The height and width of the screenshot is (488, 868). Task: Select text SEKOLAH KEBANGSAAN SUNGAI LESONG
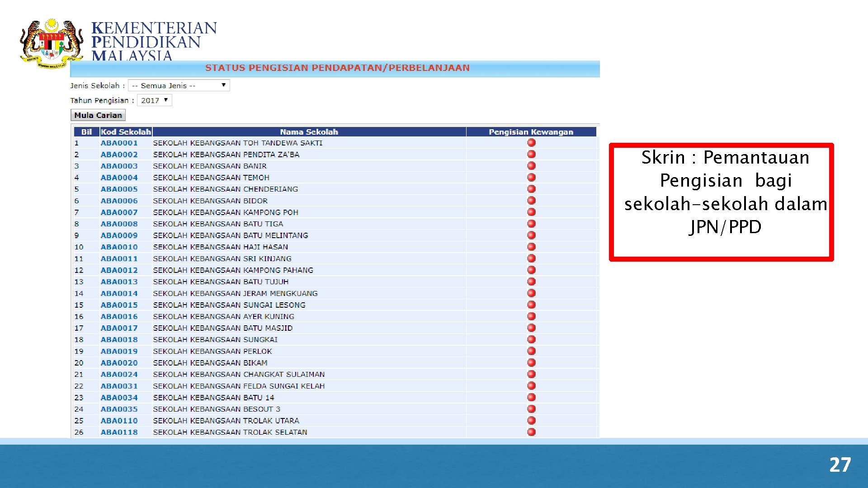(x=229, y=305)
